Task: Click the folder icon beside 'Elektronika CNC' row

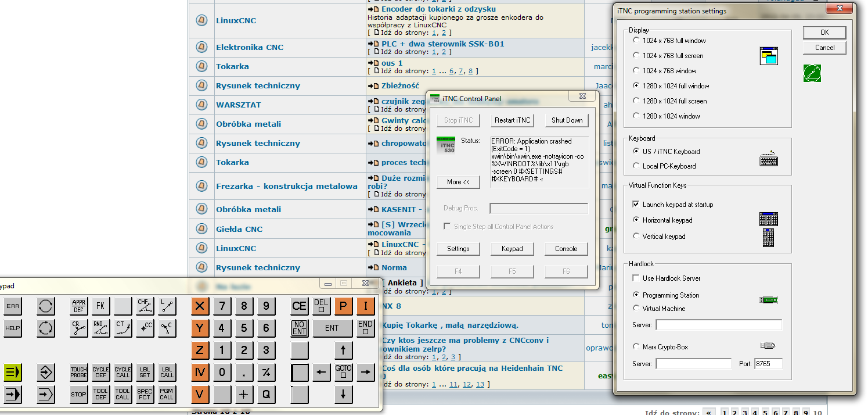Action: 201,47
